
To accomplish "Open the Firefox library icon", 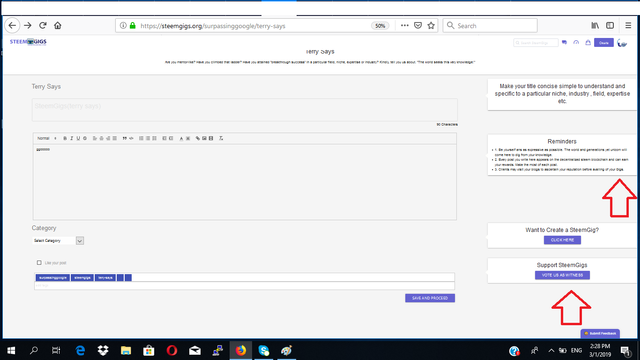I will click(x=595, y=25).
